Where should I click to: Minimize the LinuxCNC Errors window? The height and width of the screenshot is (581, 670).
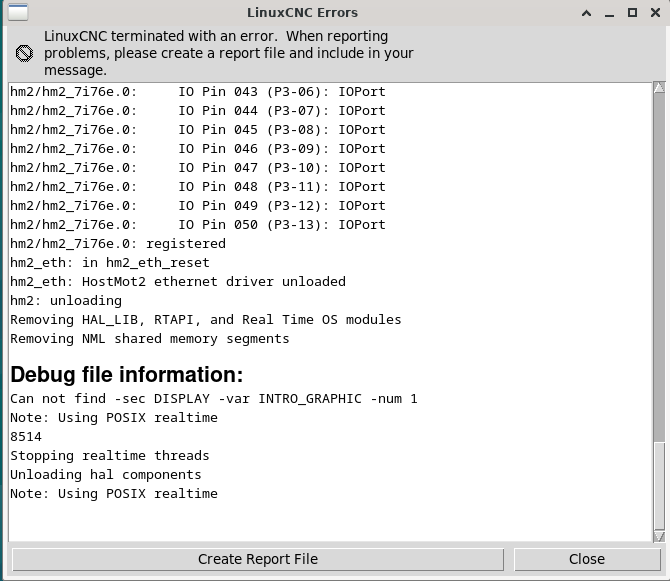[609, 13]
